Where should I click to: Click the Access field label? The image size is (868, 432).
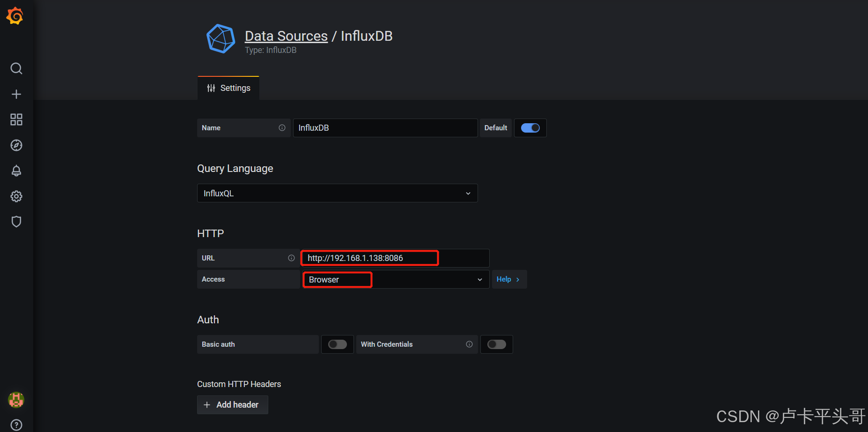[x=213, y=279]
